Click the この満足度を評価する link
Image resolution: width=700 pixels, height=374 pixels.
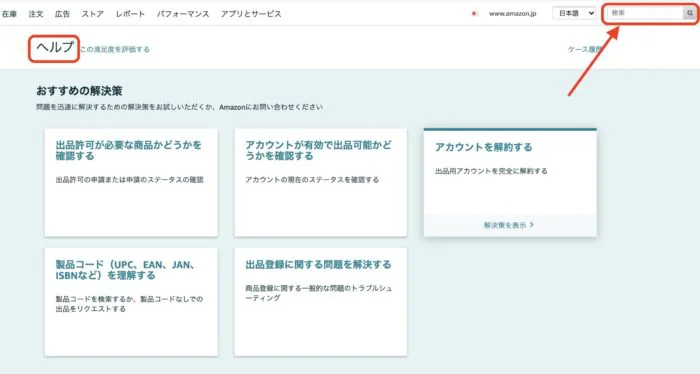pos(115,49)
